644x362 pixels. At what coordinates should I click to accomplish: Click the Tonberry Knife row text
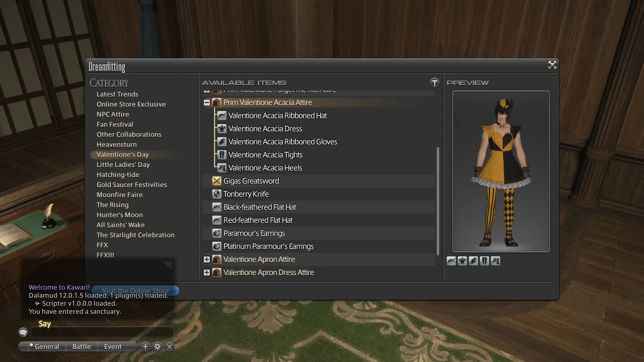point(246,194)
